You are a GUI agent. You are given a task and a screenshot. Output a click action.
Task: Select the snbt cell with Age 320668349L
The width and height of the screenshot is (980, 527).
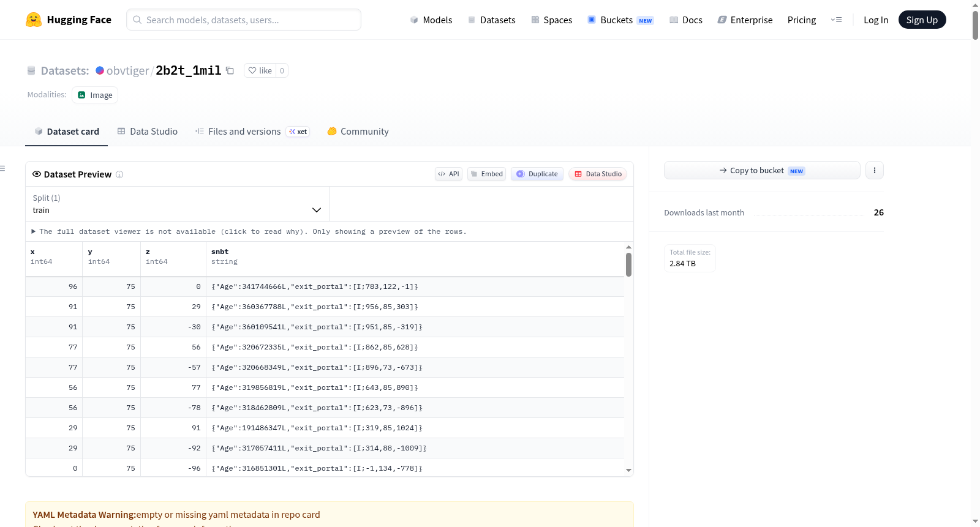tap(415, 367)
